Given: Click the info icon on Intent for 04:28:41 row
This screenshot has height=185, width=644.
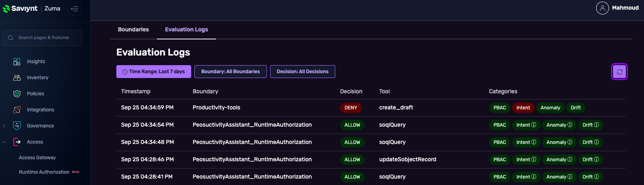Looking at the screenshot, I should (534, 177).
